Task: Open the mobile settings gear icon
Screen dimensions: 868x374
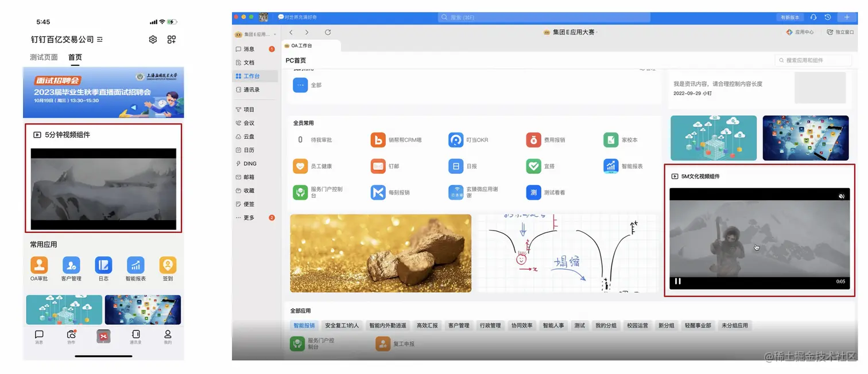Action: [x=153, y=40]
